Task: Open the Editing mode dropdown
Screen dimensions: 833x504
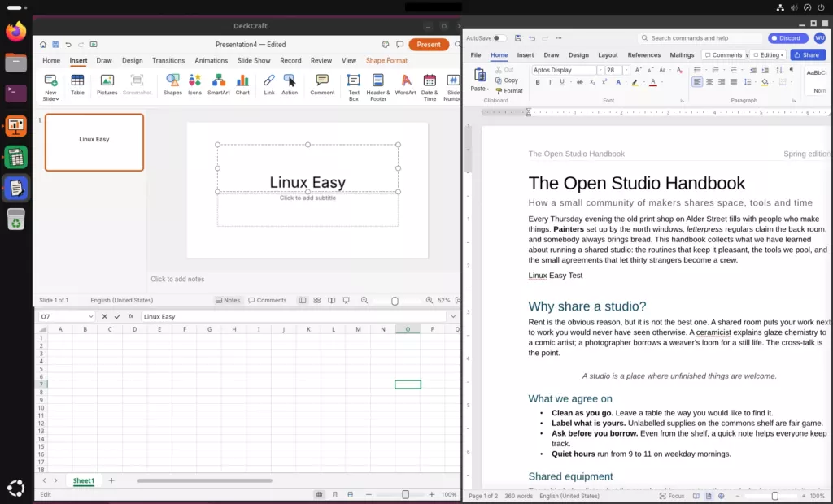Action: point(768,54)
